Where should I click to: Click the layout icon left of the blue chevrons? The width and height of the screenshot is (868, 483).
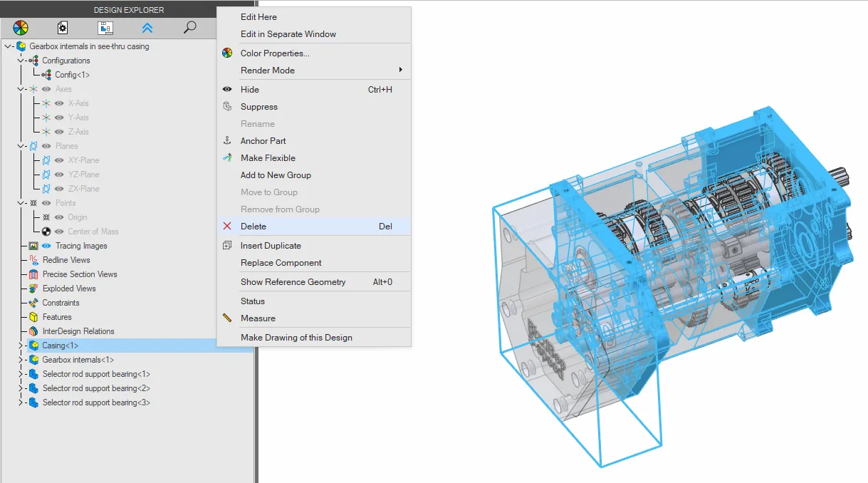pos(105,28)
